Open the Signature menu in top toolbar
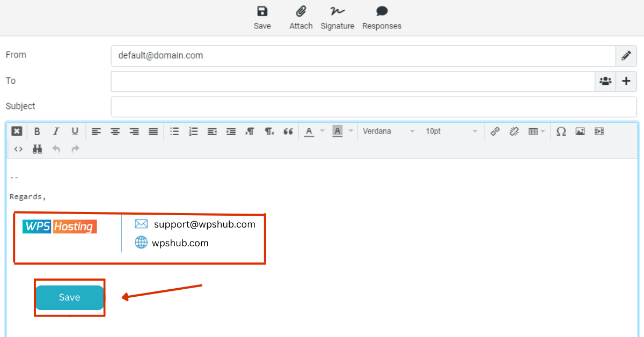The height and width of the screenshot is (337, 644). 337,17
